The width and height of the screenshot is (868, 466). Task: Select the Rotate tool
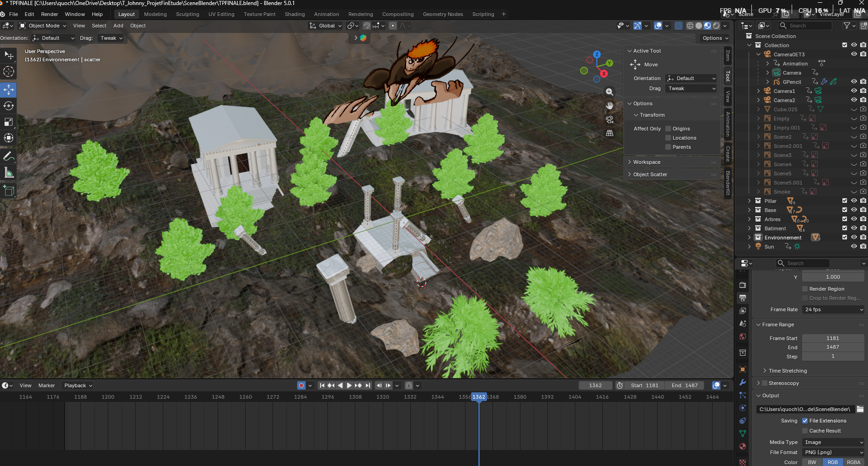coord(9,106)
